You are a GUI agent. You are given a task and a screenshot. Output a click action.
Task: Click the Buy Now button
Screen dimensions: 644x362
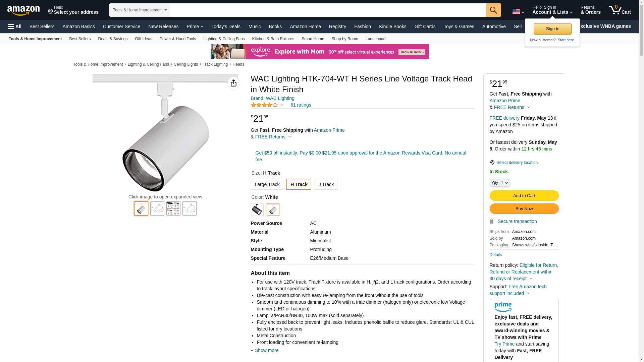coord(524,209)
